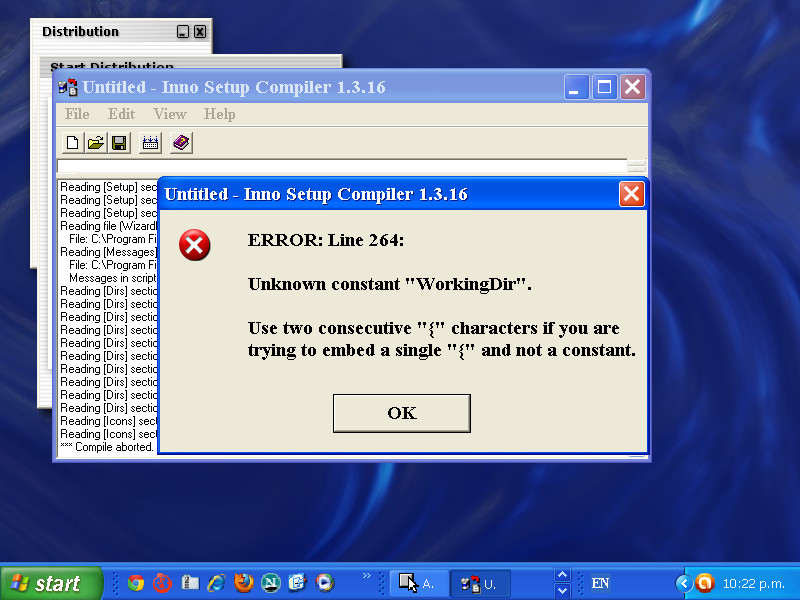Open the Edit menu
800x600 pixels.
click(121, 114)
